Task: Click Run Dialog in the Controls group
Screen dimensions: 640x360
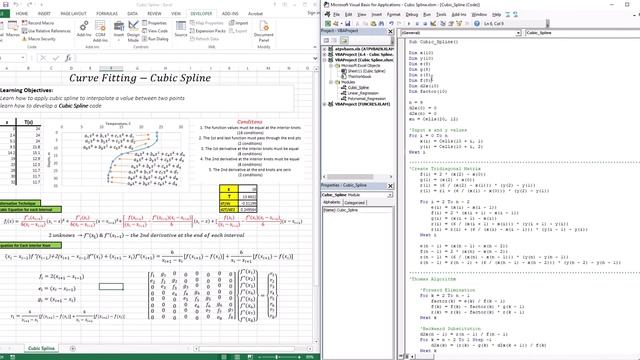Action: [x=155, y=39]
